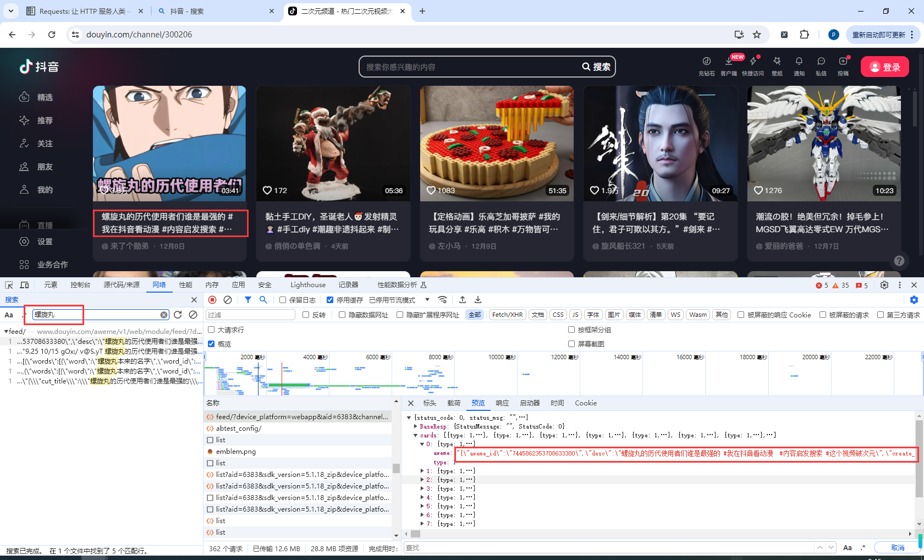Toggle 隐藏扩展程序网址 checkbox
The height and width of the screenshot is (560, 924).
[400, 315]
